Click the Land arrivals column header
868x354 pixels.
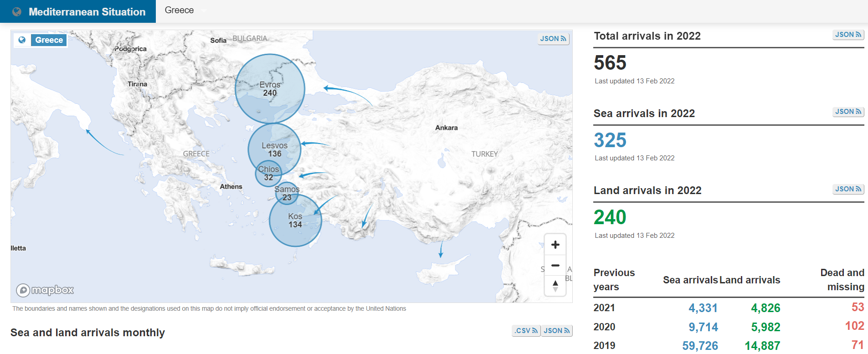pyautogui.click(x=750, y=280)
